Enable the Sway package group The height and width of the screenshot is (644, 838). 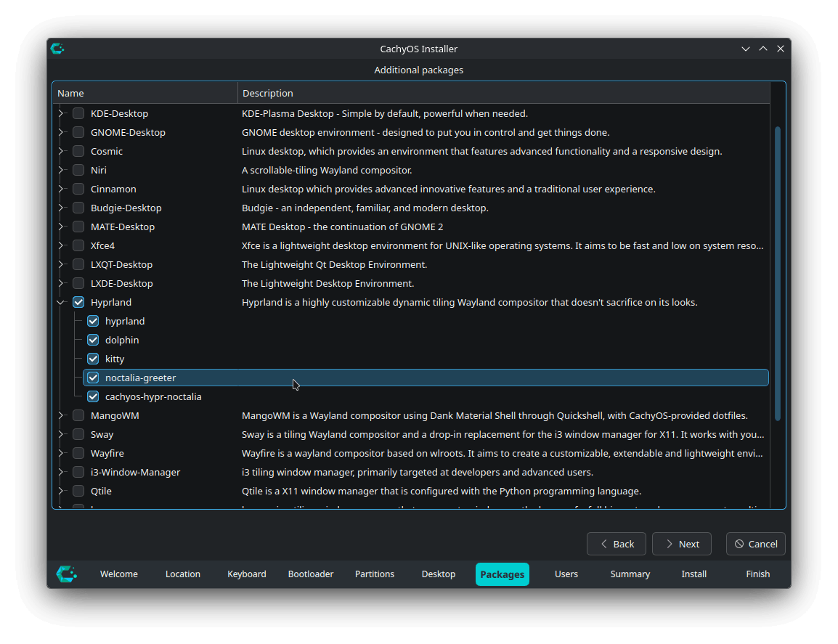click(78, 434)
